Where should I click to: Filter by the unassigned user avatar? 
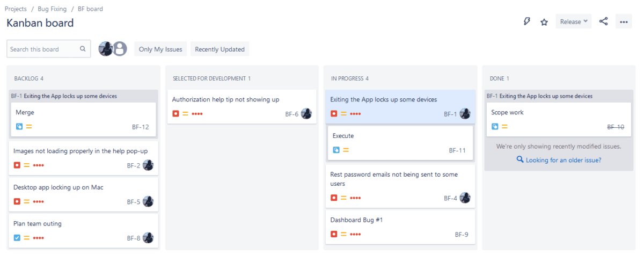tap(120, 49)
